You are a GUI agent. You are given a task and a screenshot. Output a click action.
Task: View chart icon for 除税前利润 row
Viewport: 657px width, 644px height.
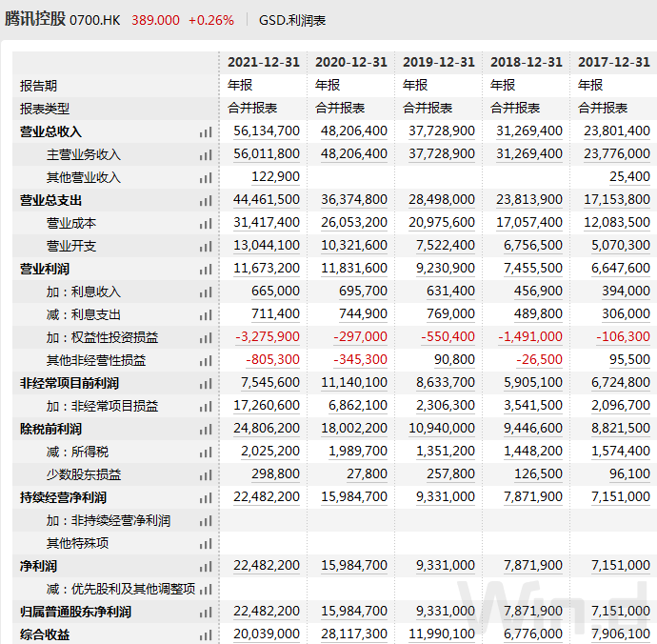(x=206, y=430)
